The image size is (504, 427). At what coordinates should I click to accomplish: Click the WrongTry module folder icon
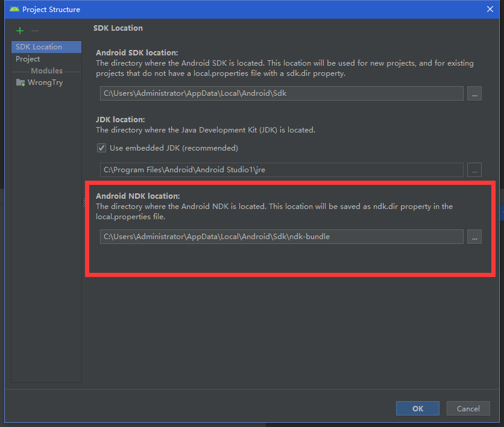tap(20, 83)
